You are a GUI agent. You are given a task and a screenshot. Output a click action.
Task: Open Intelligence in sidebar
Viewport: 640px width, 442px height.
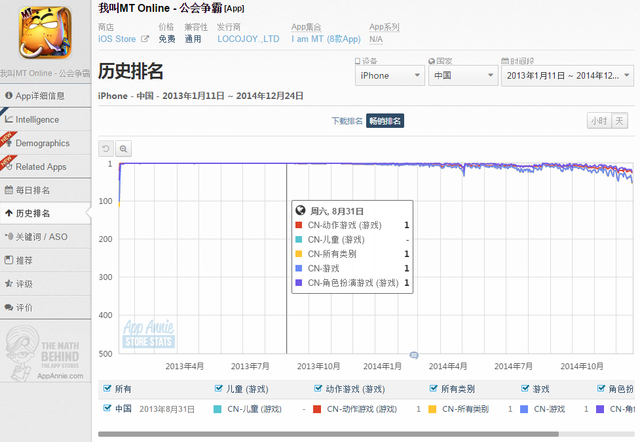coord(45,120)
